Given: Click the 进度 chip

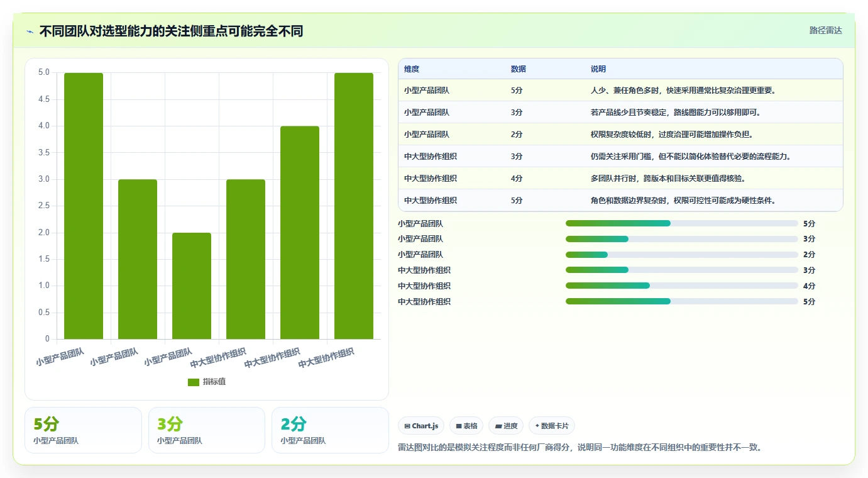Looking at the screenshot, I should [506, 426].
